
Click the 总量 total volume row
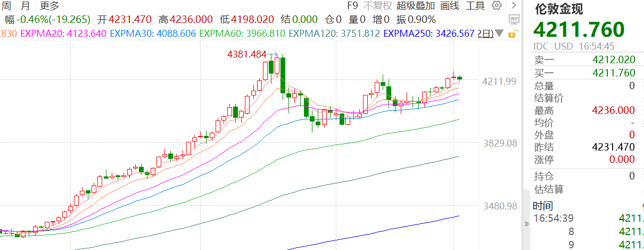[584, 85]
